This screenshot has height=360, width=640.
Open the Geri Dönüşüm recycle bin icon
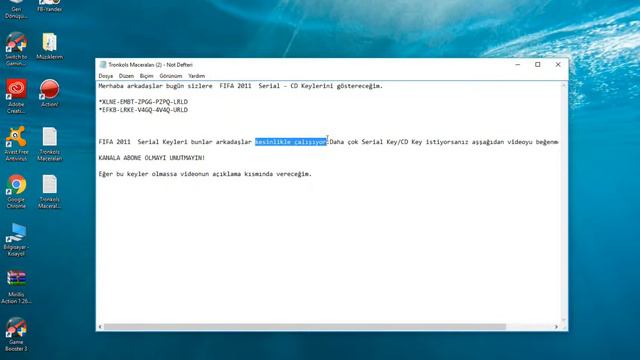tap(16, 9)
